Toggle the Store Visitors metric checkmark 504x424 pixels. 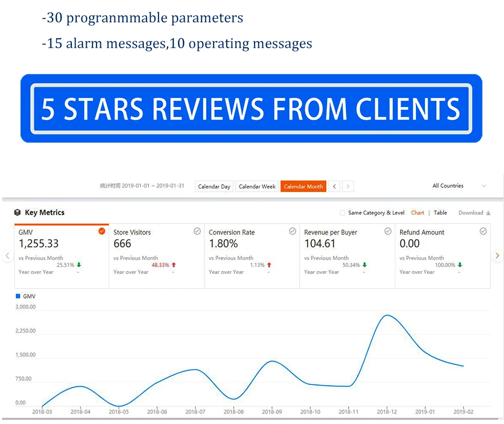[x=197, y=231]
